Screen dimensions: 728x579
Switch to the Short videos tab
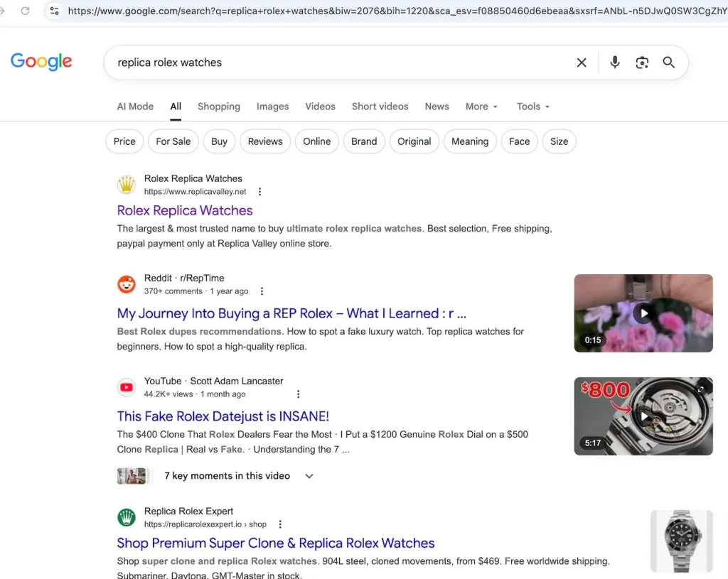click(x=380, y=107)
